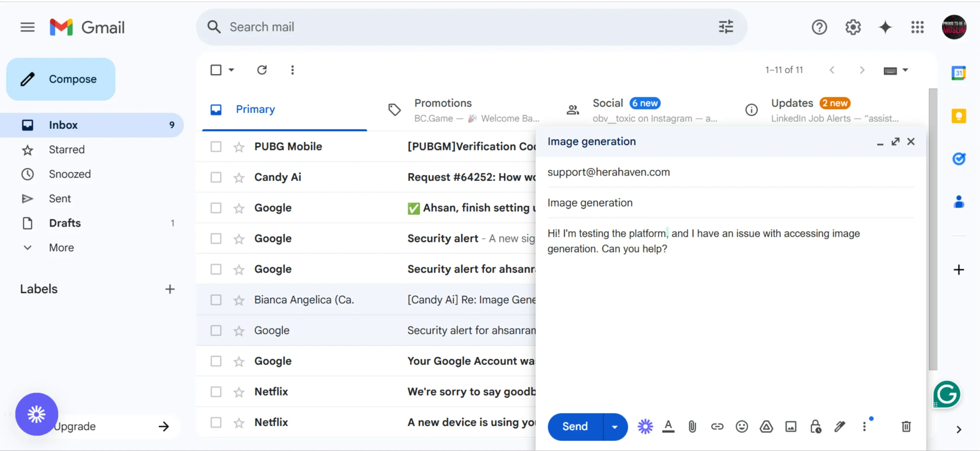Open the select dropdown arrow beside checkbox

(x=231, y=70)
